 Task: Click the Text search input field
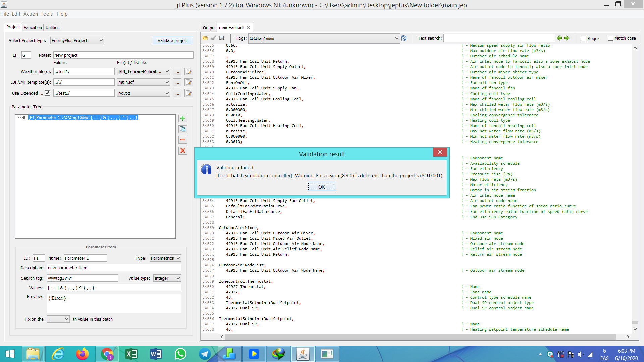tap(499, 38)
